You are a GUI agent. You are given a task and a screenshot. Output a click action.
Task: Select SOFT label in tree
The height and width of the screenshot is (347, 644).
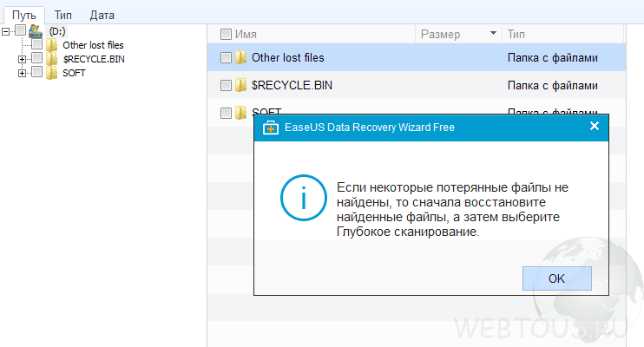[74, 73]
